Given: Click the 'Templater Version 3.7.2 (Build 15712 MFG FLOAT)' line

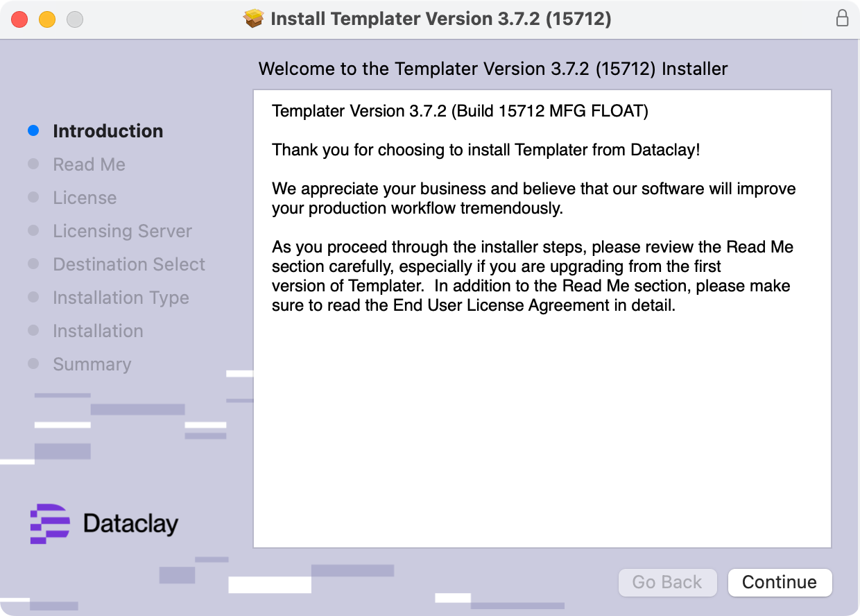Looking at the screenshot, I should coord(460,111).
